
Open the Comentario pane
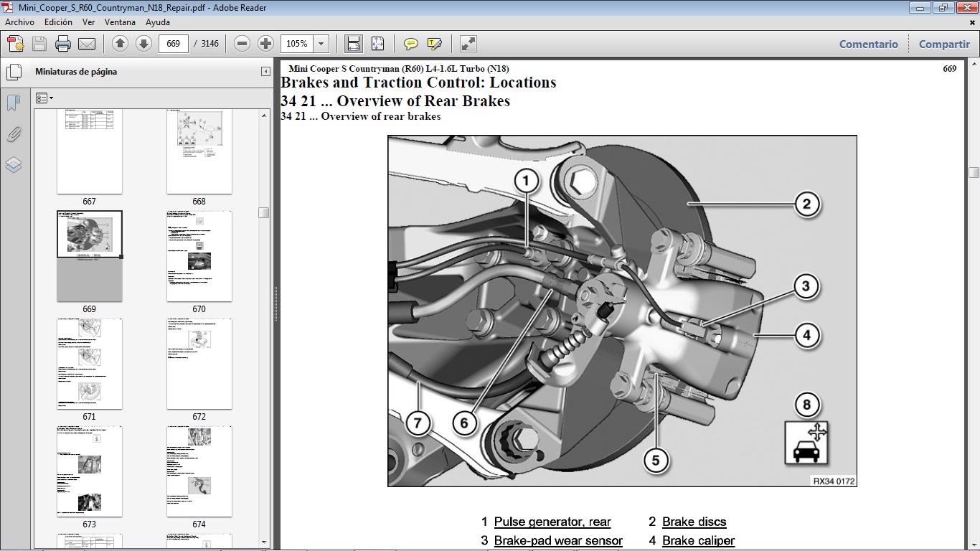pyautogui.click(x=868, y=44)
